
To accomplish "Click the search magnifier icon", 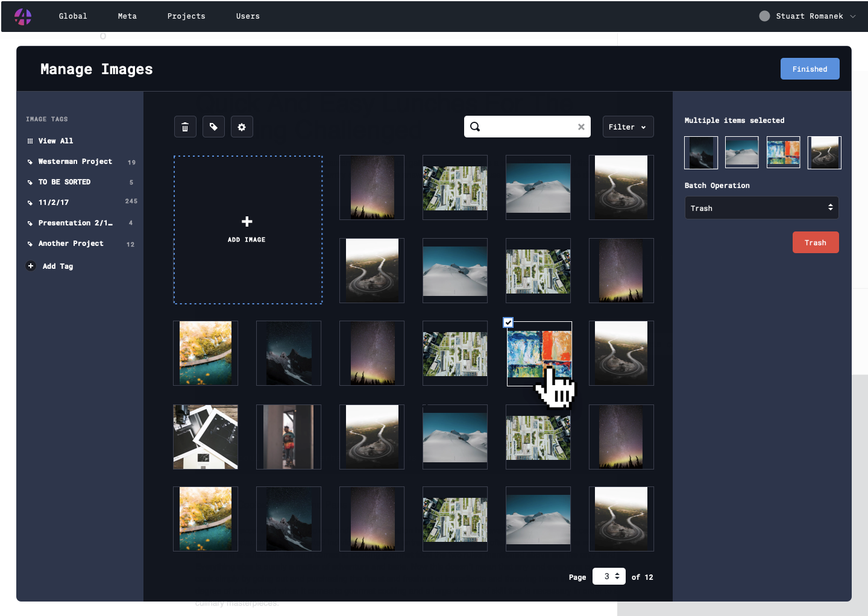I will [x=475, y=127].
